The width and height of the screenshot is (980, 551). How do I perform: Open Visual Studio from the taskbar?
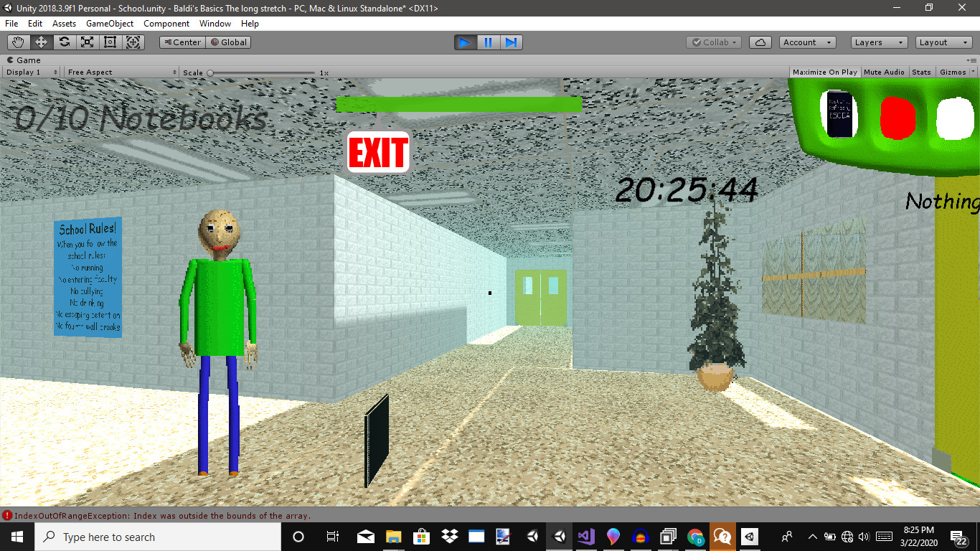pyautogui.click(x=585, y=537)
